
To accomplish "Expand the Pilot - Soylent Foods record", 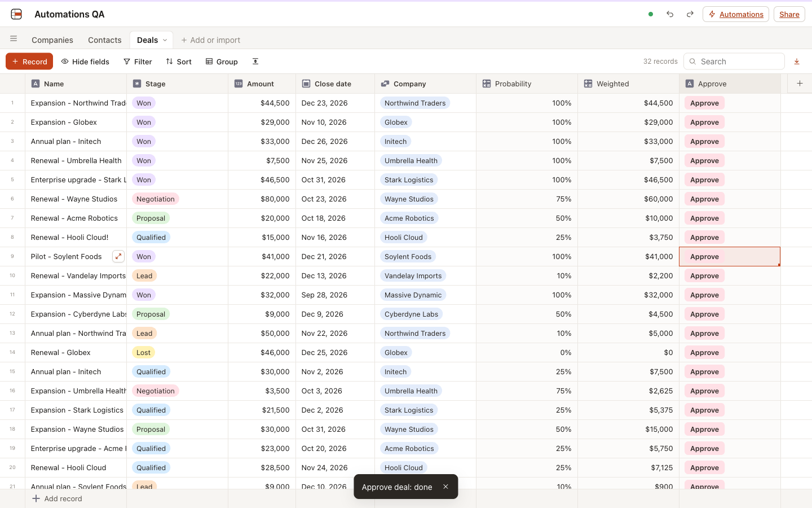I will 118,256.
